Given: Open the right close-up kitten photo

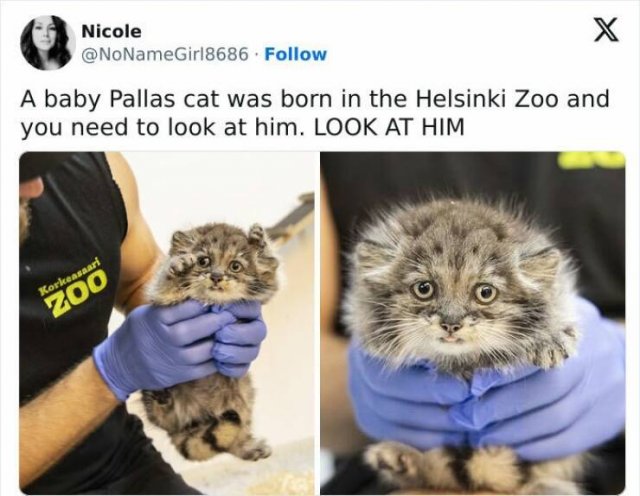Looking at the screenshot, I should coord(473,323).
